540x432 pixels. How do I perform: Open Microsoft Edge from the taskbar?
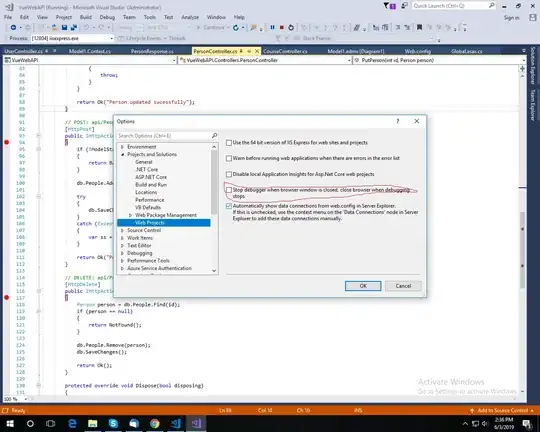click(x=72, y=423)
